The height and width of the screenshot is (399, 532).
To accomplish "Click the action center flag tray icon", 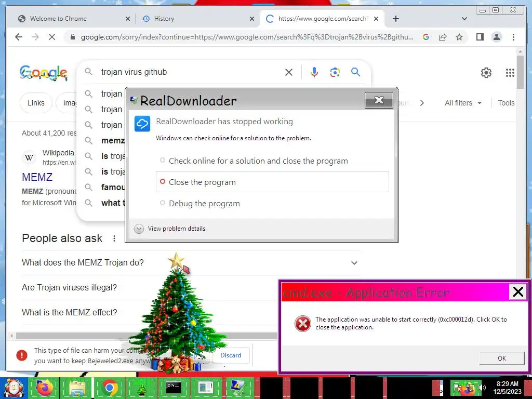I will (458, 388).
